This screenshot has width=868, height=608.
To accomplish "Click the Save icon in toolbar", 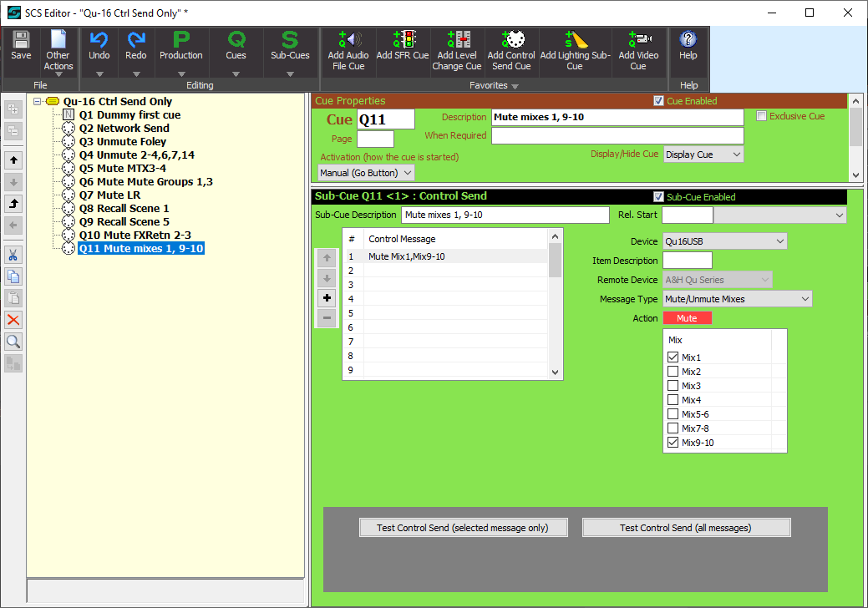I will (x=21, y=40).
